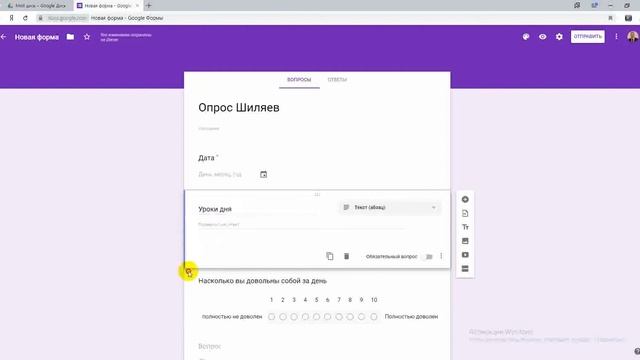Open the color palette customization icon
This screenshot has width=640, height=360.
(x=526, y=37)
